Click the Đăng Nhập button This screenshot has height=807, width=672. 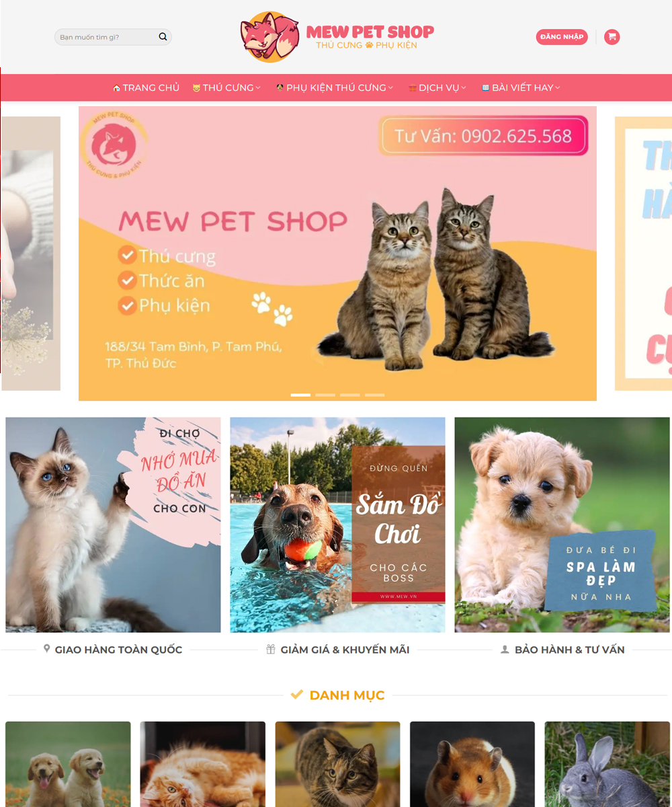(x=562, y=37)
